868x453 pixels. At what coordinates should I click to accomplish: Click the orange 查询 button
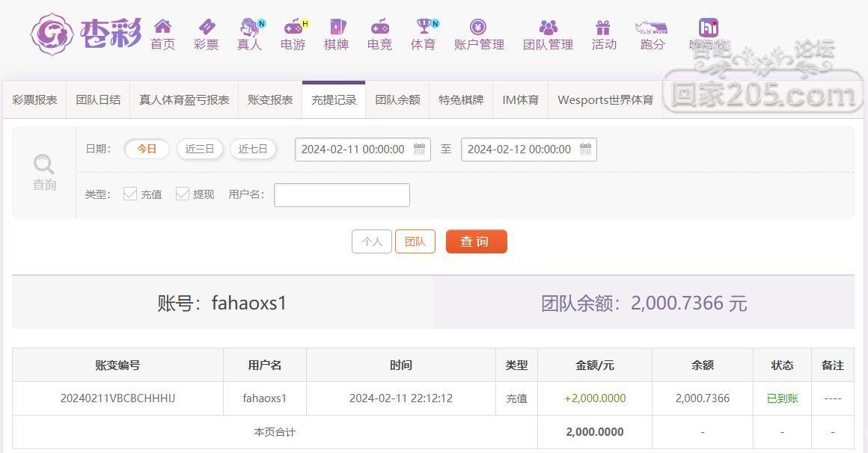pos(476,241)
